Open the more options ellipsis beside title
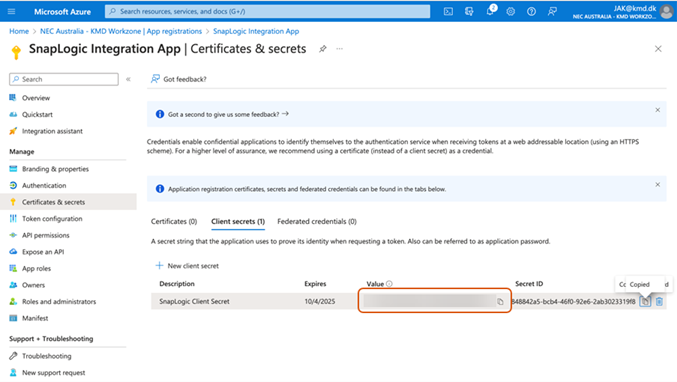Screen dimensions: 677x382 (x=340, y=49)
